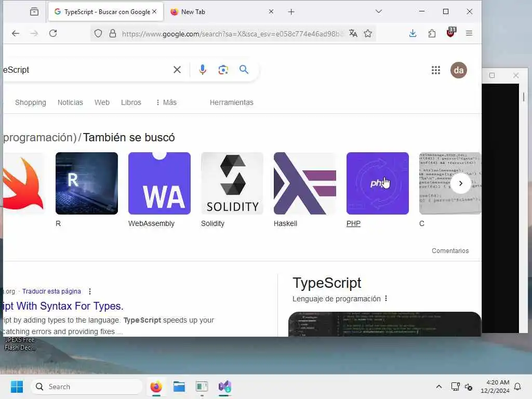Translate this page icon in address bar
Image resolution: width=532 pixels, height=399 pixels.
coord(353,33)
